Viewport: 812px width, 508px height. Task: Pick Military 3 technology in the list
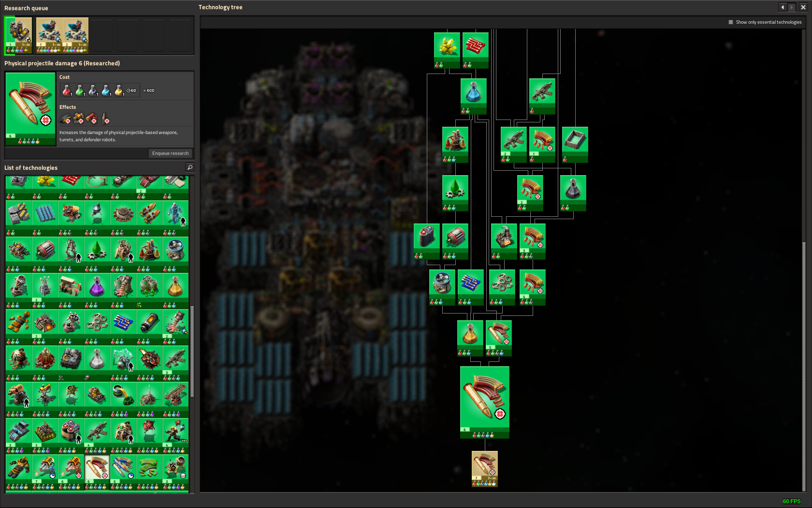[175, 362]
